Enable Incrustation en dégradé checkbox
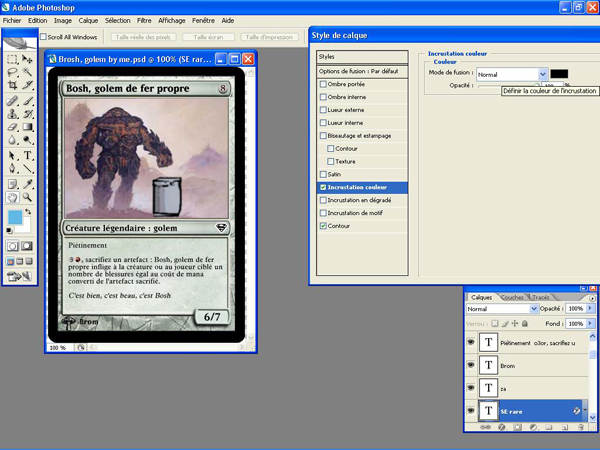Screen dimensions: 600x450 click(323, 200)
